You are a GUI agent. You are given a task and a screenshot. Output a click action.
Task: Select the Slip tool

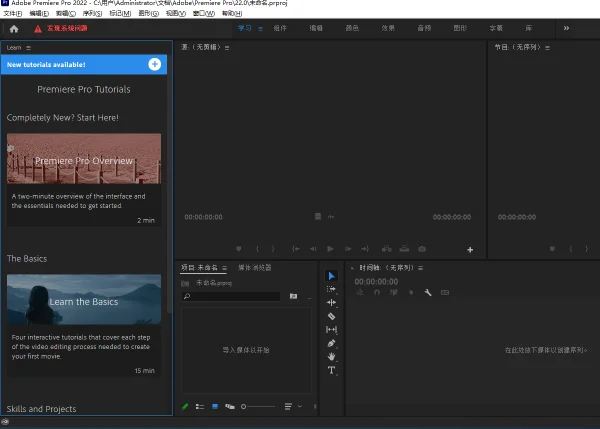tap(331, 329)
